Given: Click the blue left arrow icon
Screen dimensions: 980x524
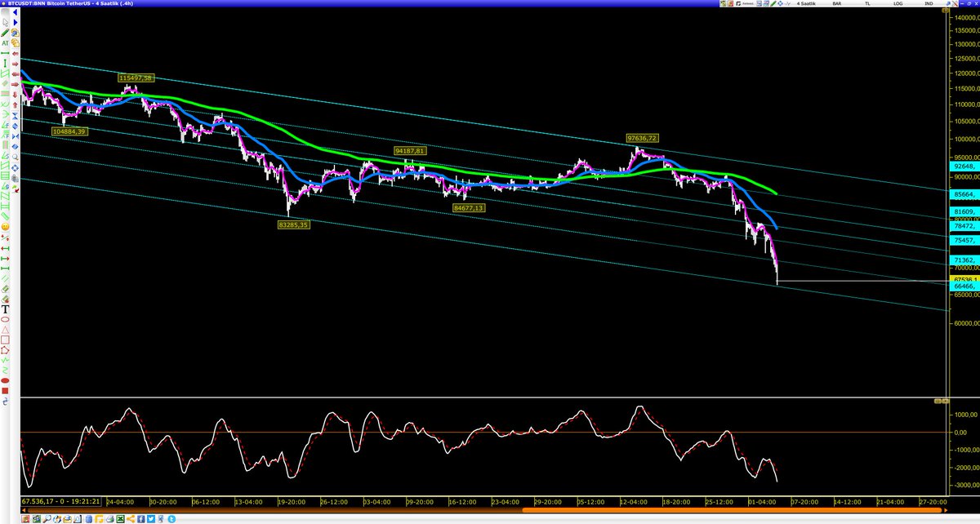Looking at the screenshot, I should 15,12.
